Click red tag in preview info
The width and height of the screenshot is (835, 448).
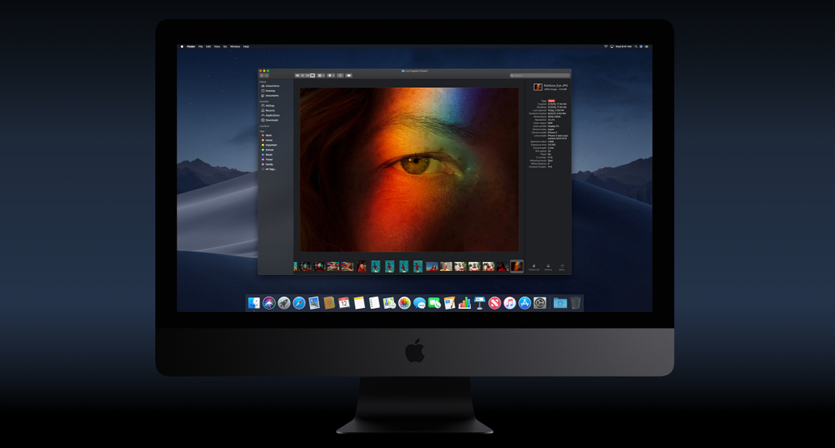pos(551,100)
